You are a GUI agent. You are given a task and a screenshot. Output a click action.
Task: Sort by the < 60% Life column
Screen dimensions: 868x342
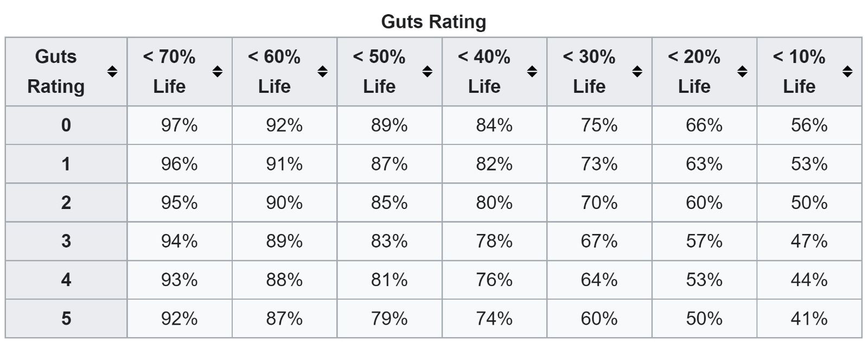point(322,72)
